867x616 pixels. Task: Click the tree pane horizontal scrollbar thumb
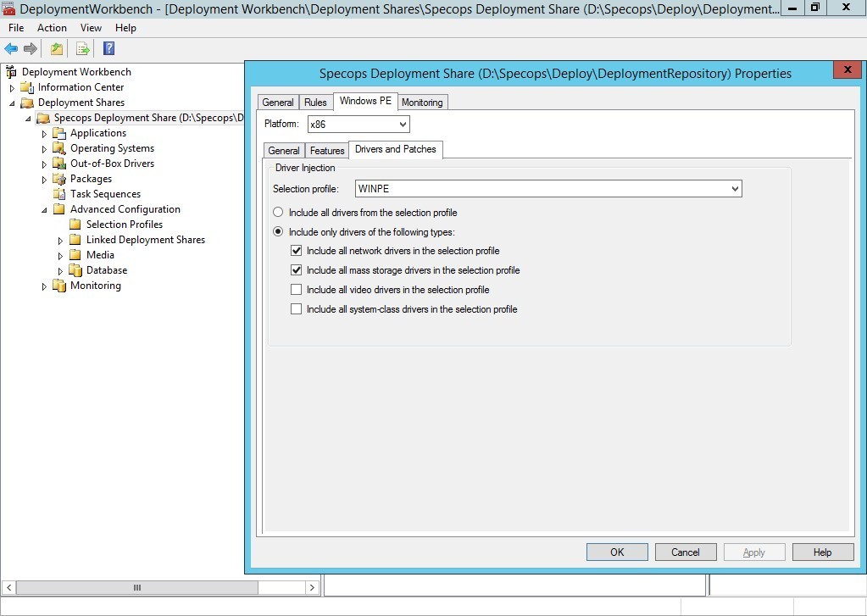(x=137, y=587)
